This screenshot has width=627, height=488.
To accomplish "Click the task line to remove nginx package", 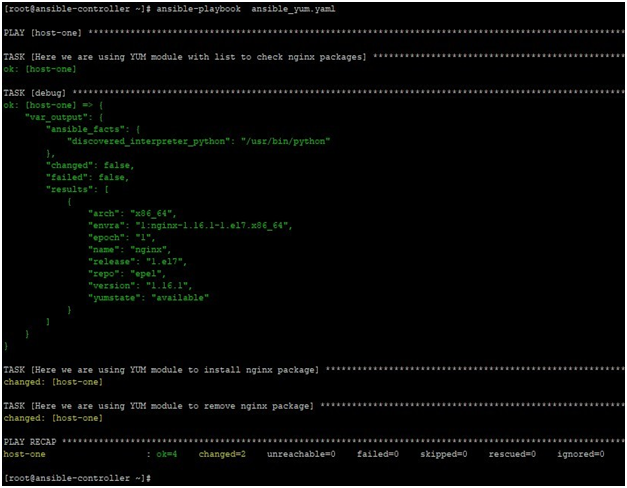I will tap(314, 406).
